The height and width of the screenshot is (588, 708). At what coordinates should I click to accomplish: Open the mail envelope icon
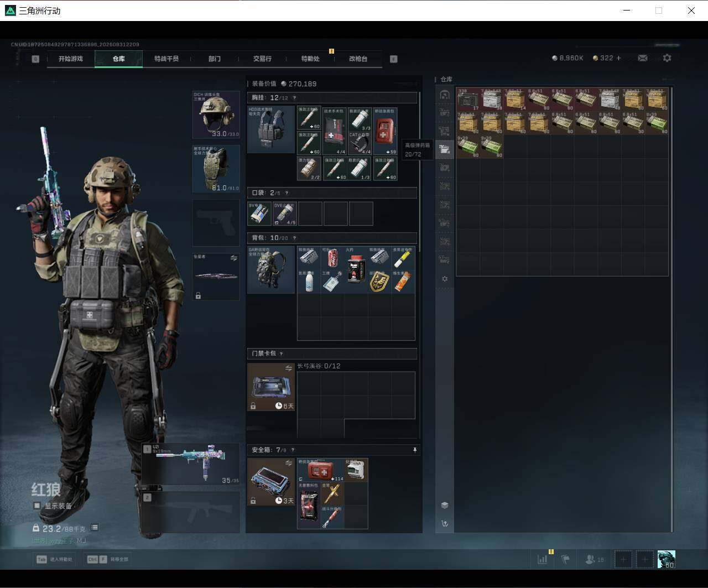[x=643, y=58]
